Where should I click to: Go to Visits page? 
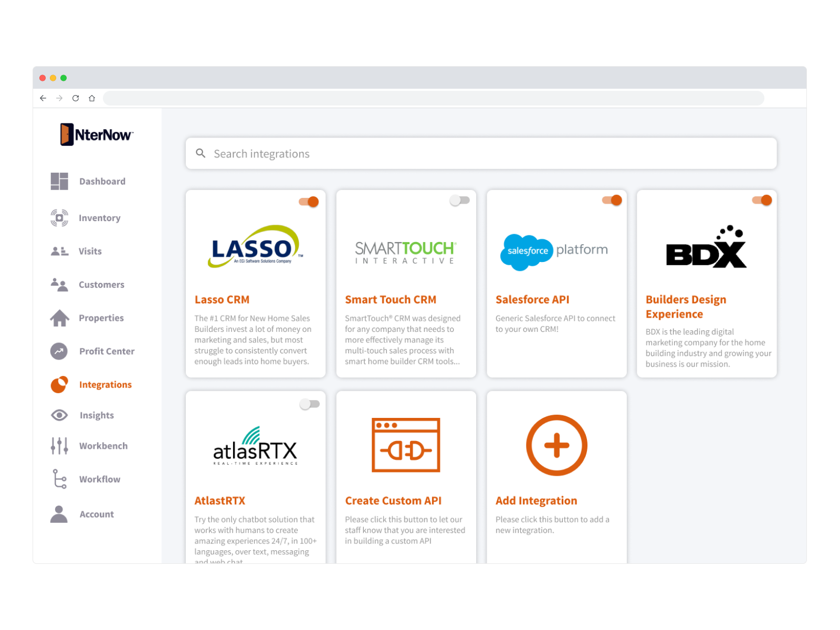[90, 251]
